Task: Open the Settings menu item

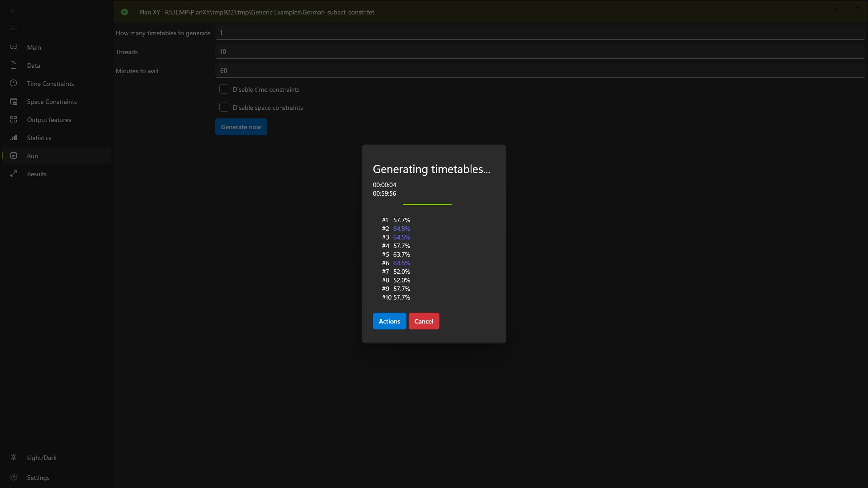Action: click(38, 478)
